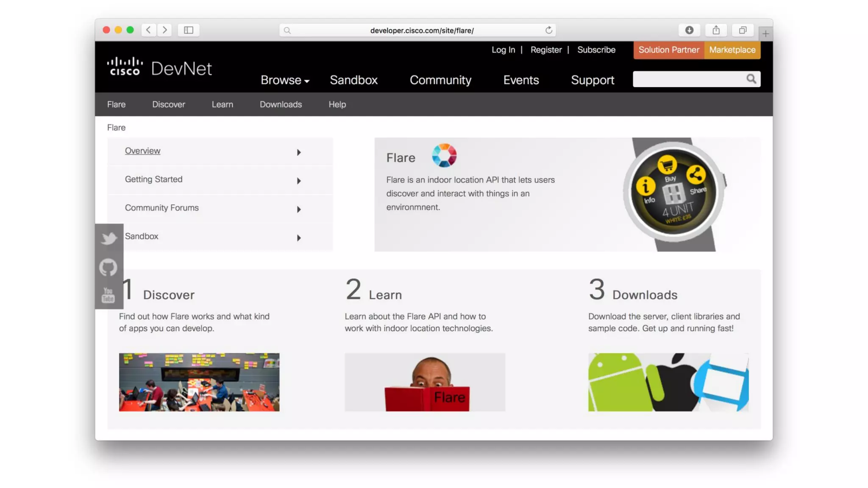Reload the page with refresh icon
Screen dimensions: 868x488
[x=548, y=30]
